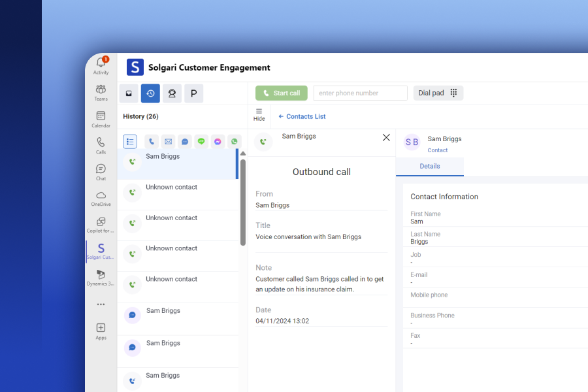Open the Dial pad

pos(438,93)
